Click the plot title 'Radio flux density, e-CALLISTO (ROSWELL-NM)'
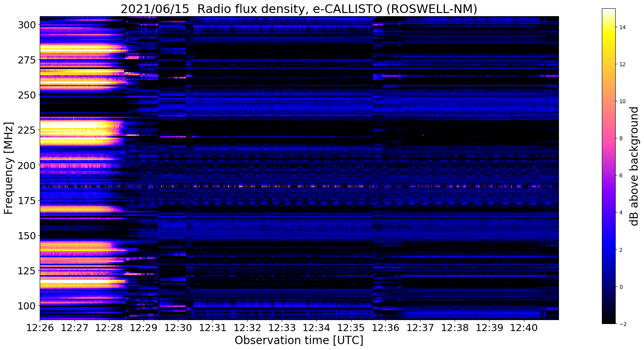The width and height of the screenshot is (644, 350). click(x=337, y=9)
